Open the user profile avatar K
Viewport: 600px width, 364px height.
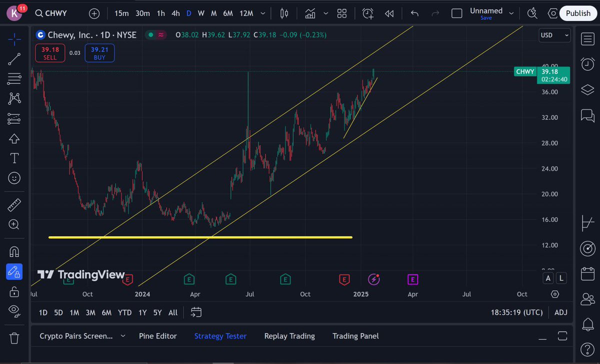pyautogui.click(x=14, y=13)
